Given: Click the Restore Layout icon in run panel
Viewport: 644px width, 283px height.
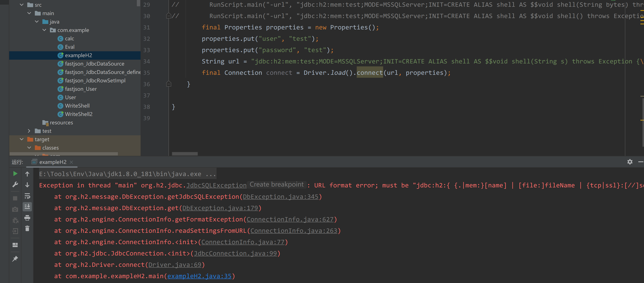Looking at the screenshot, I should tap(15, 245).
